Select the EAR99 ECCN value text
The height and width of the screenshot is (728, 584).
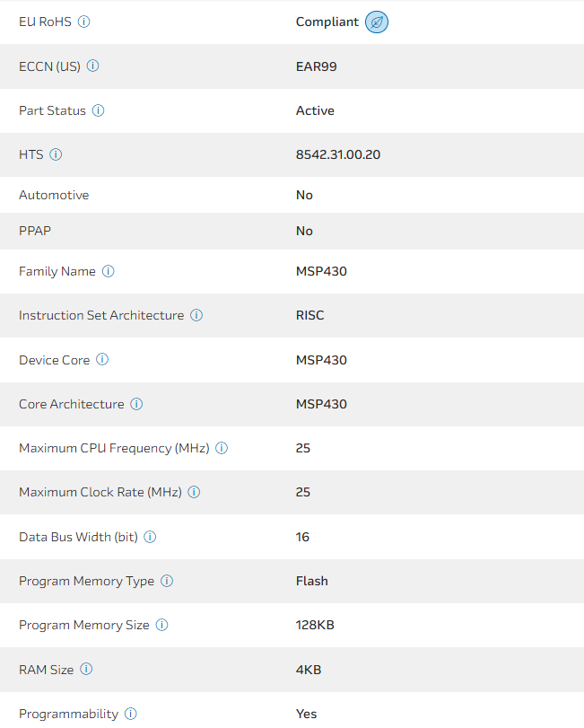(317, 66)
